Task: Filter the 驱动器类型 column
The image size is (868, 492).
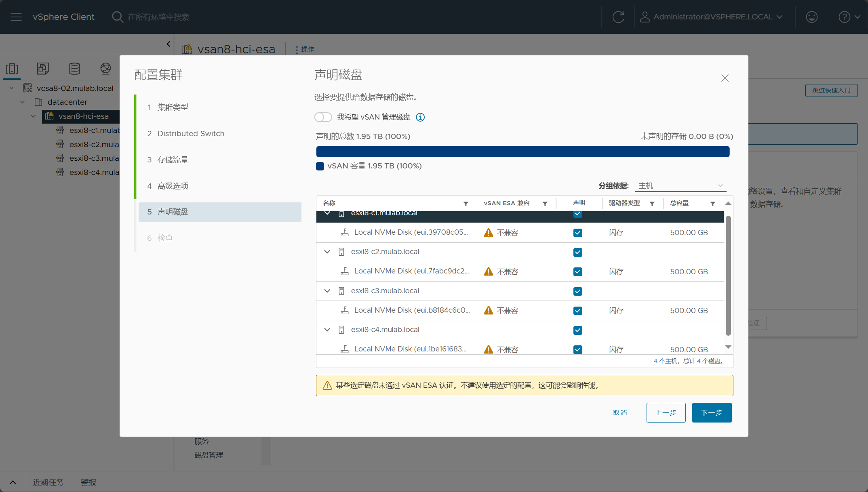Action: point(652,204)
